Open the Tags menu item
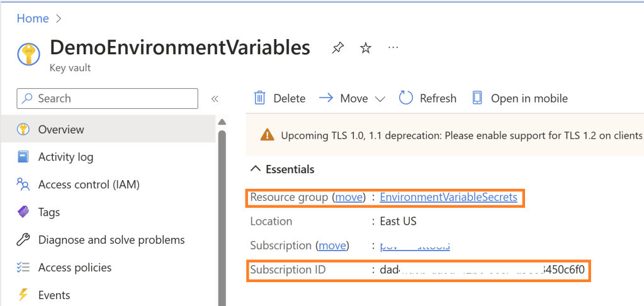644x306 pixels. [49, 212]
